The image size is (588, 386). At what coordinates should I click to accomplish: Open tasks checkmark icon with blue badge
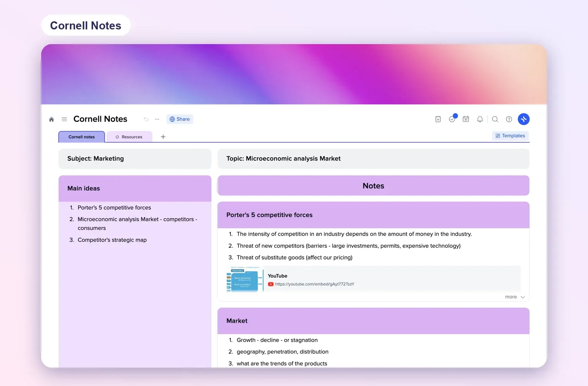pos(452,119)
